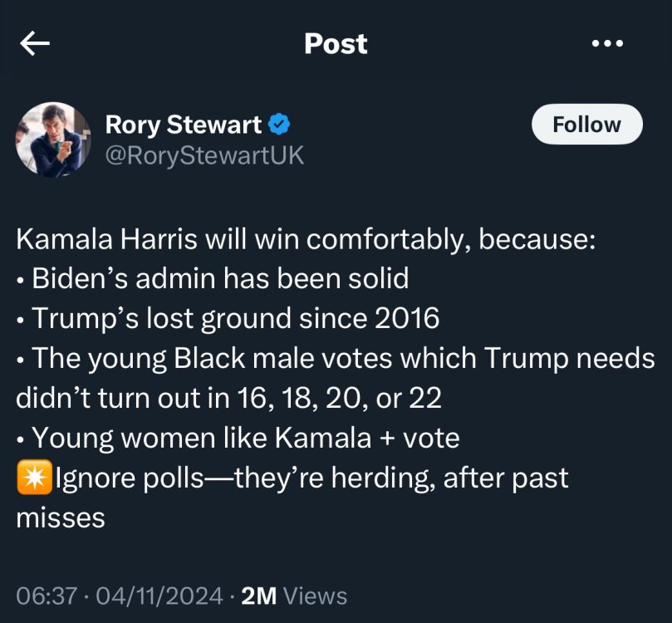This screenshot has height=623, width=672.
Task: Click the blue verified checkmark badge
Action: (280, 125)
